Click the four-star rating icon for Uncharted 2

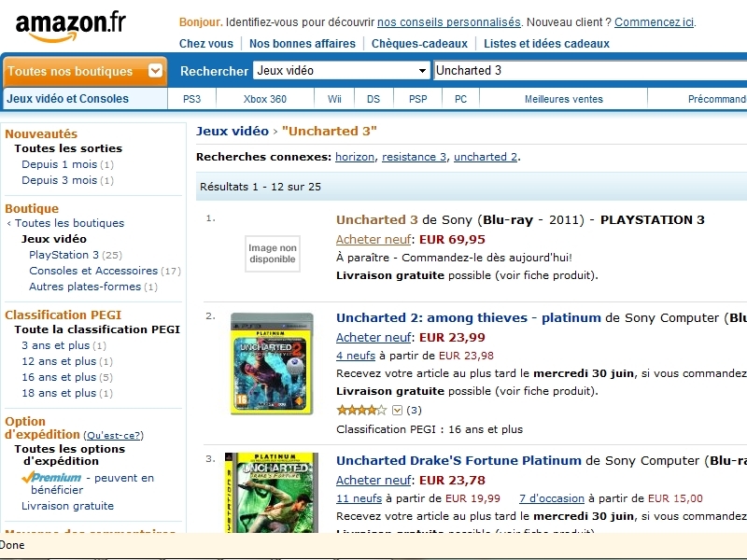point(361,410)
